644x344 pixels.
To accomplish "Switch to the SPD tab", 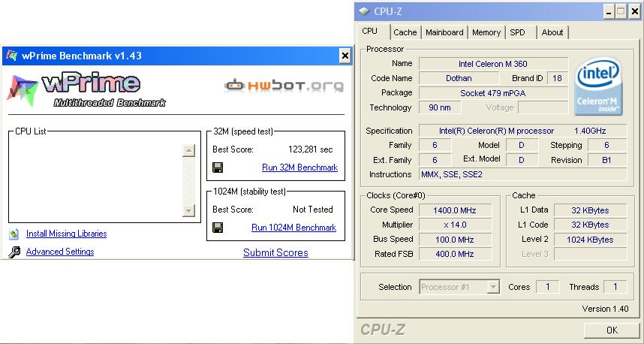I will [521, 32].
